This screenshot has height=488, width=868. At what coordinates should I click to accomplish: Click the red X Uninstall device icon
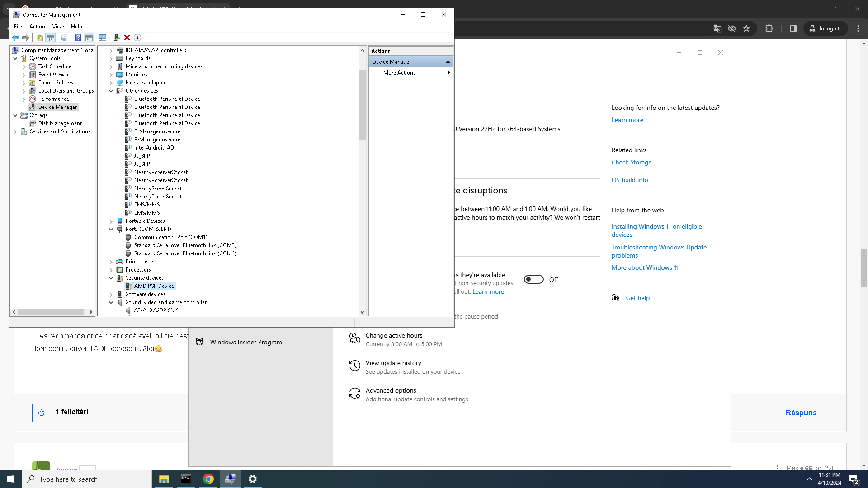127,38
